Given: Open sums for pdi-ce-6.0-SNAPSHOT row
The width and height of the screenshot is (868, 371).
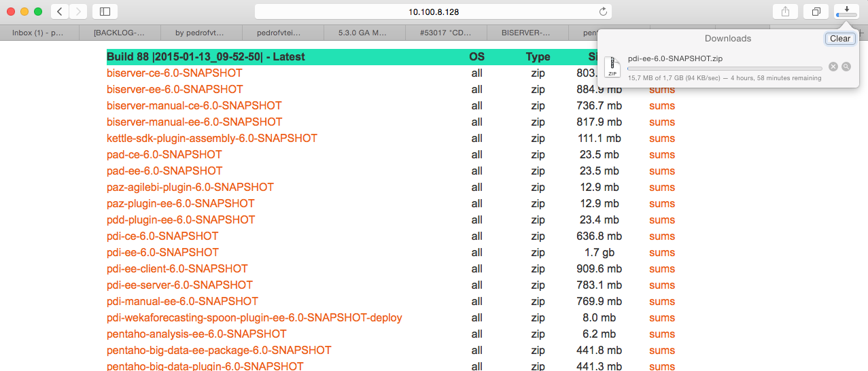Looking at the screenshot, I should (x=662, y=236).
